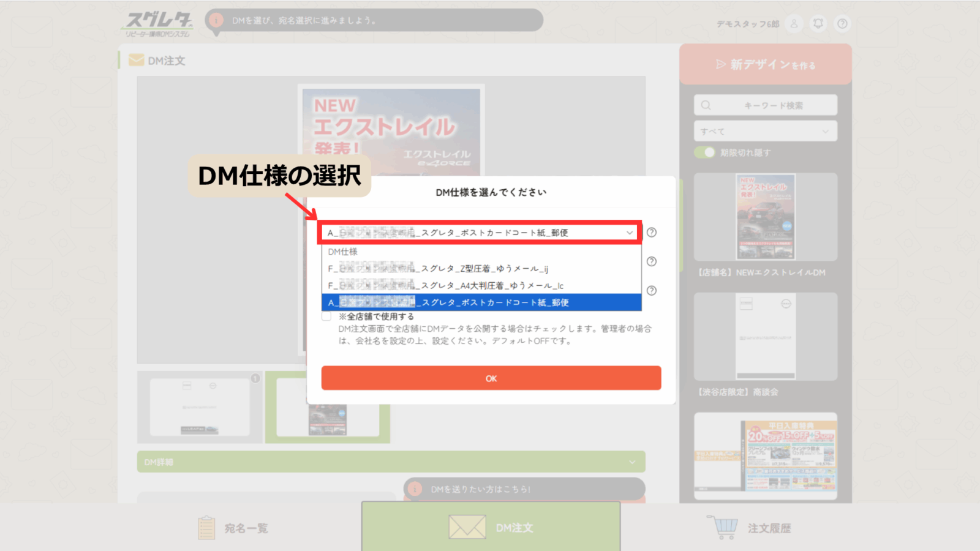
Task: Click the 新デザインを作る button
Action: [765, 64]
